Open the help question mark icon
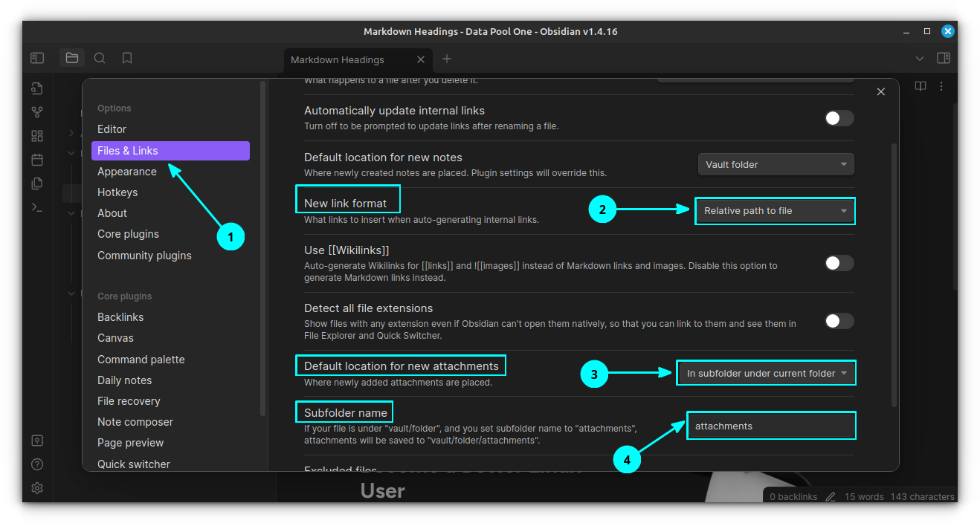The height and width of the screenshot is (526, 980). point(37,464)
